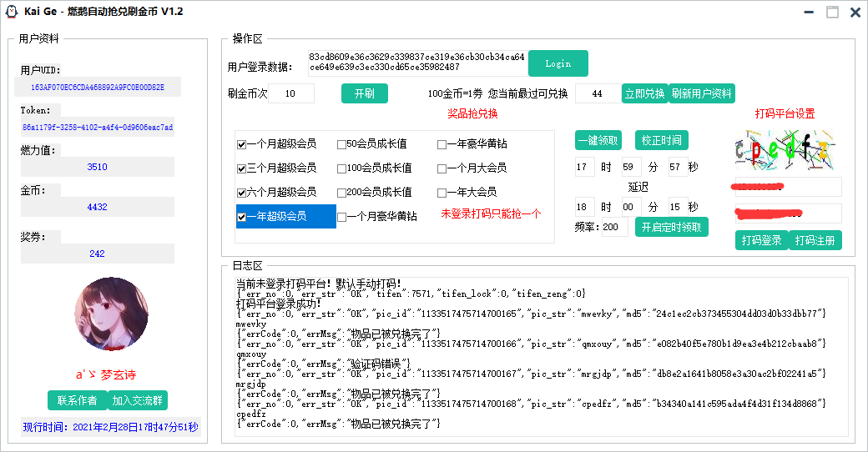The height and width of the screenshot is (452, 868).
Task: Minimize the application window
Action: tap(809, 12)
